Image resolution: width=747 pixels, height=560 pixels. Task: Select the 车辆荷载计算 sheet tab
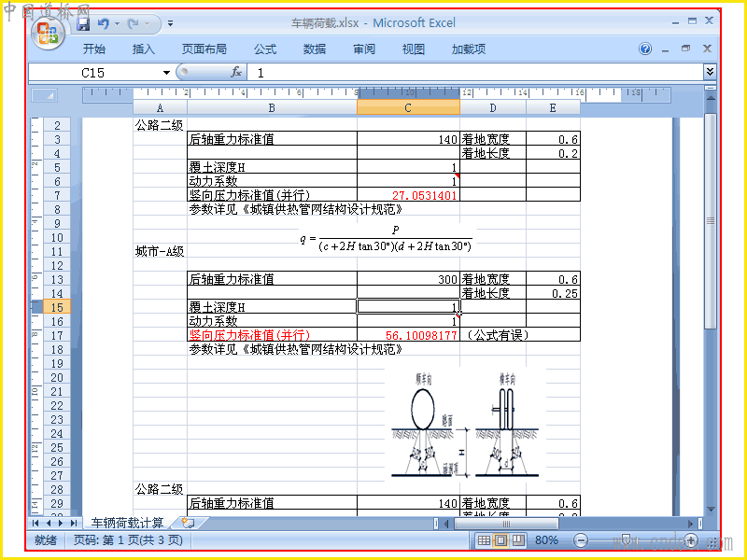click(x=127, y=523)
